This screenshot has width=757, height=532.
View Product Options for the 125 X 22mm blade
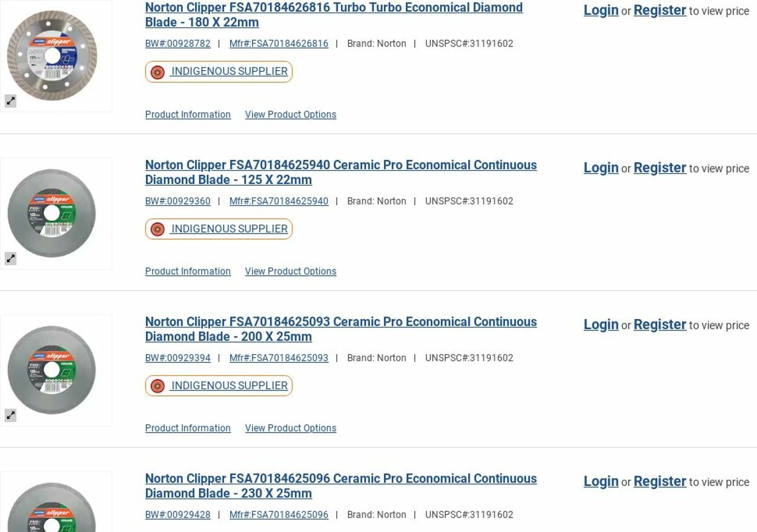(x=290, y=271)
